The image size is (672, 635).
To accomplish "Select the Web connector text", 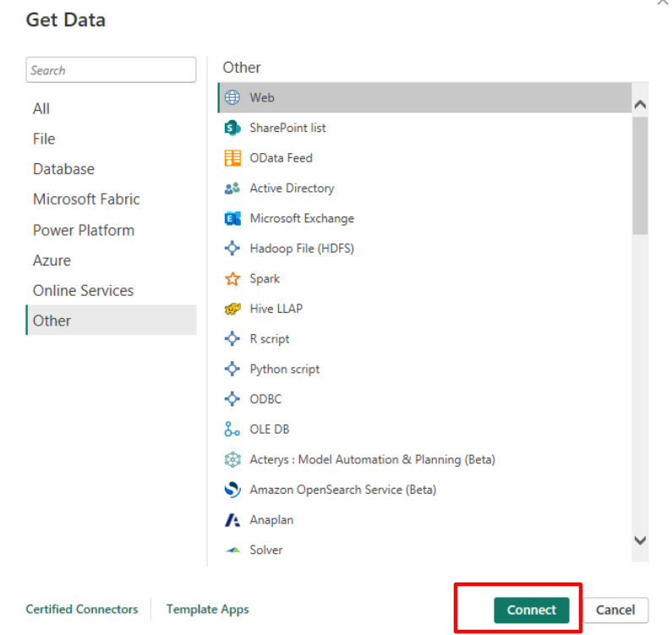I will click(x=262, y=98).
